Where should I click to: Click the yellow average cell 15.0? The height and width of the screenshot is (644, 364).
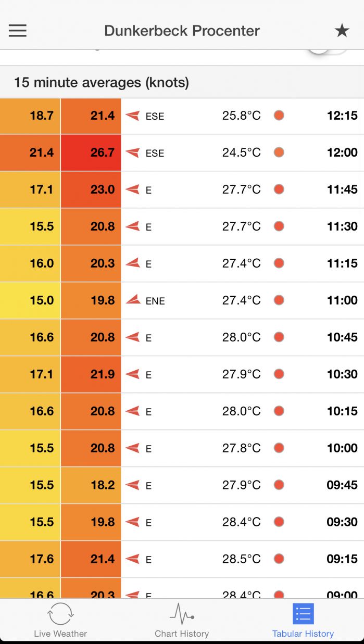coord(30,300)
